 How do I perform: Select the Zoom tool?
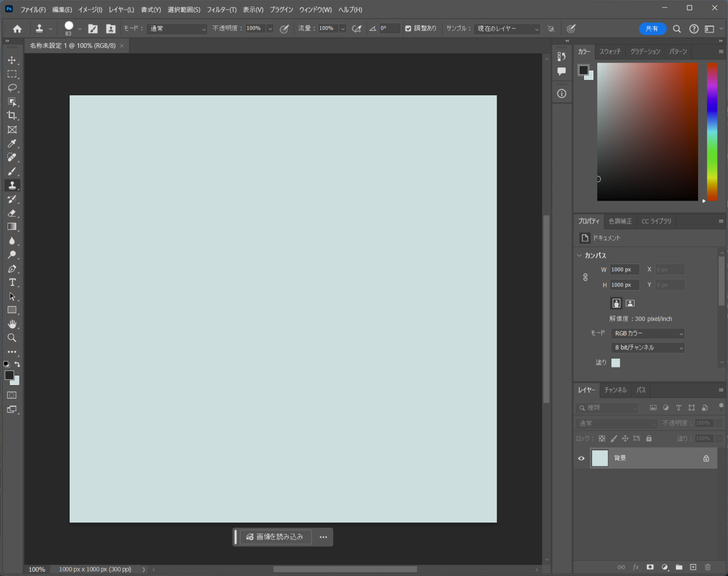12,338
